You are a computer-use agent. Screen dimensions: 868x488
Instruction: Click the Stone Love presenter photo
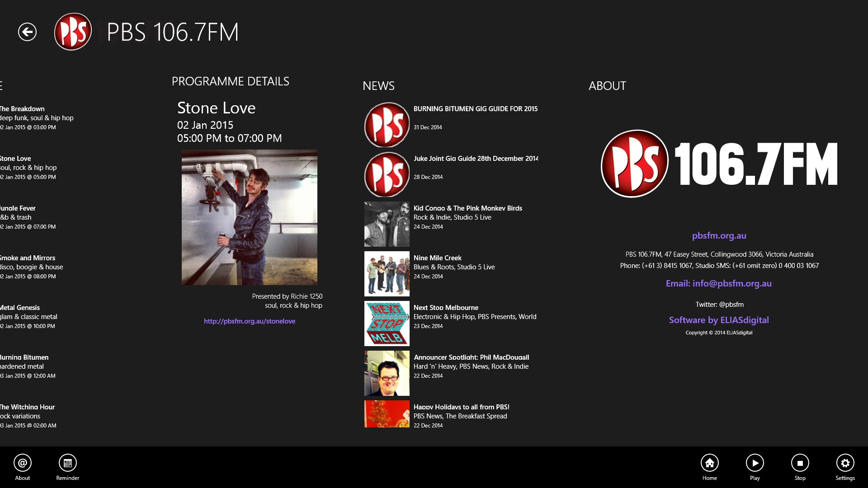point(250,217)
